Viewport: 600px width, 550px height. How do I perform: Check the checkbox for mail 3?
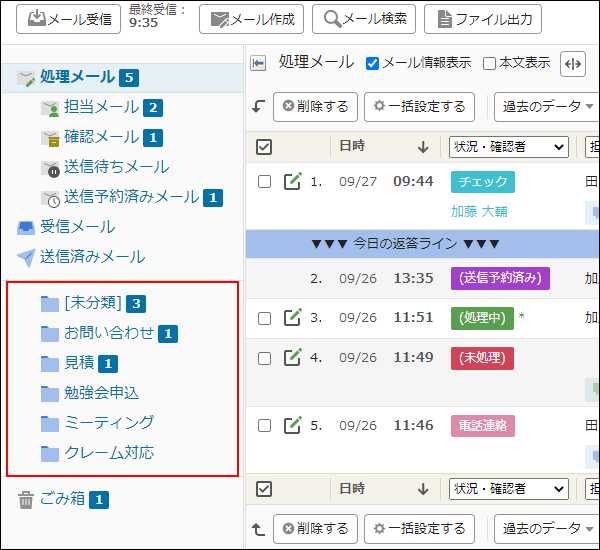pyautogui.click(x=264, y=318)
